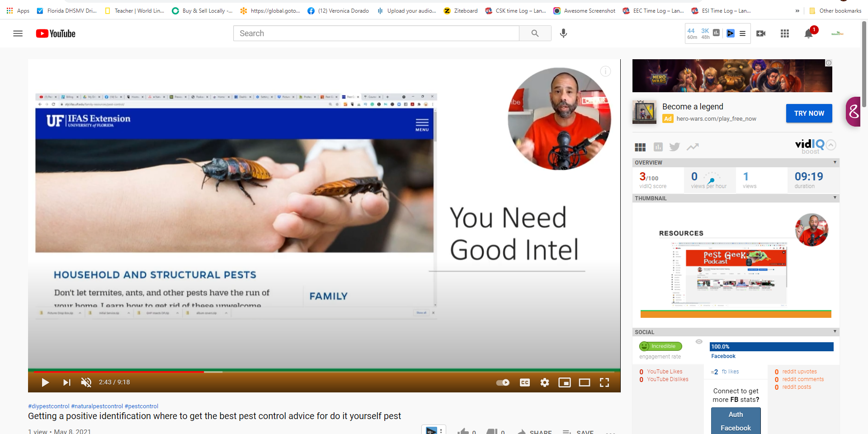Click the Become a legend ad title
Viewport: 868px width, 434px height.
(x=693, y=107)
